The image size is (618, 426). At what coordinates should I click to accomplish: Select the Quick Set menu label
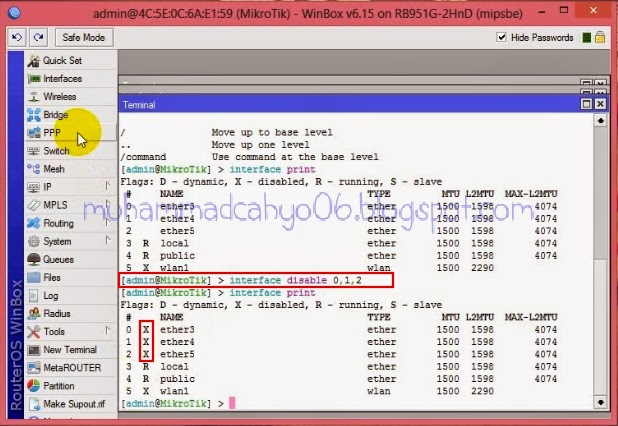coord(62,61)
